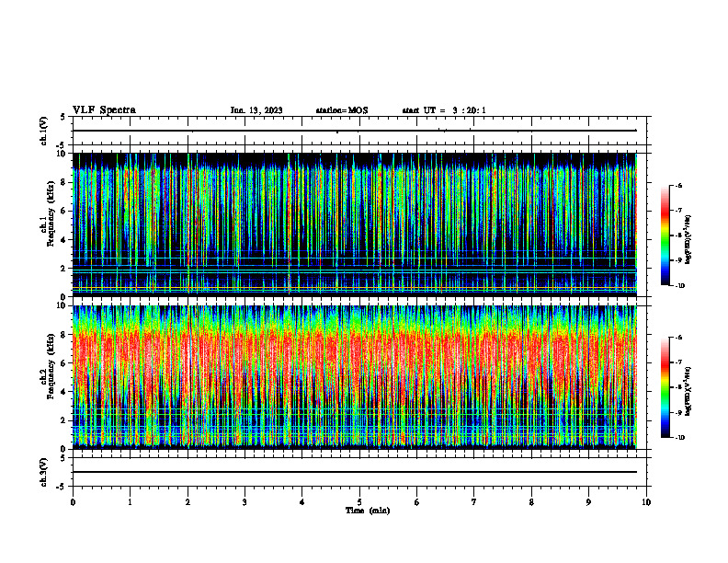Click the ch.1 spectrogram color bar
This screenshot has width=728, height=563.
[665, 236]
